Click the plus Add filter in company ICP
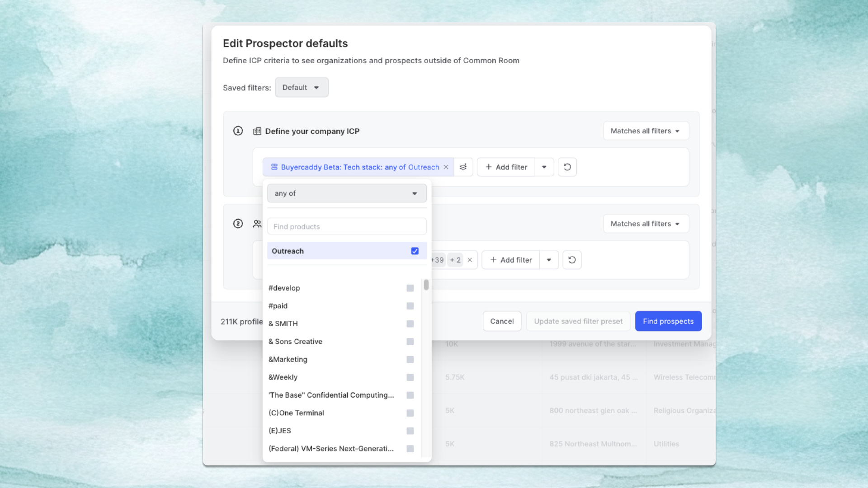868x488 pixels. [x=506, y=167]
